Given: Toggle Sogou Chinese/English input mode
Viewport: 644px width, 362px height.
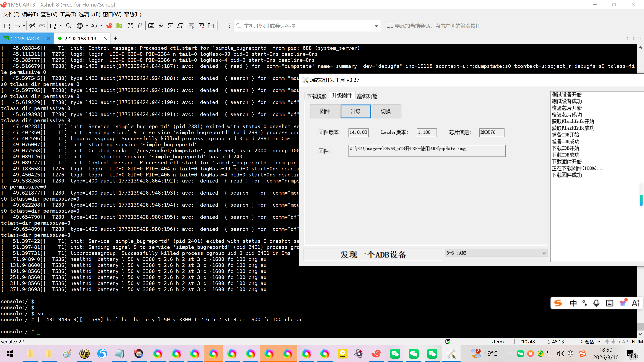Looking at the screenshot, I should (573, 303).
